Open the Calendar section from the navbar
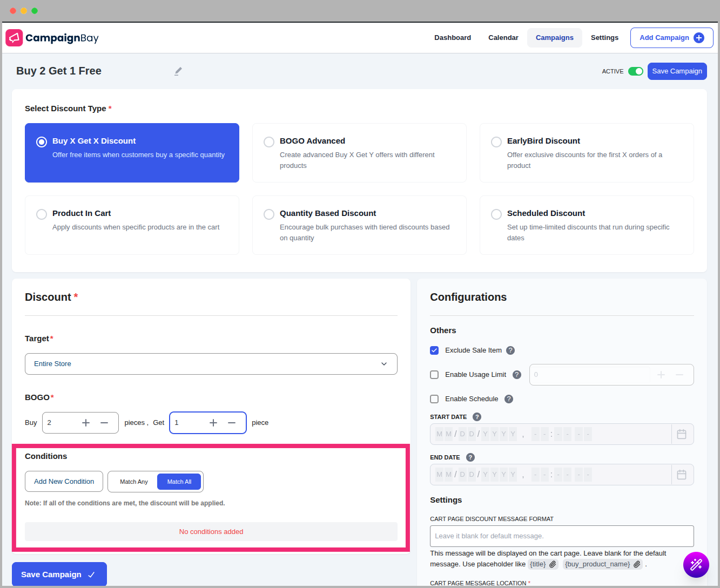This screenshot has height=588, width=720. (502, 37)
